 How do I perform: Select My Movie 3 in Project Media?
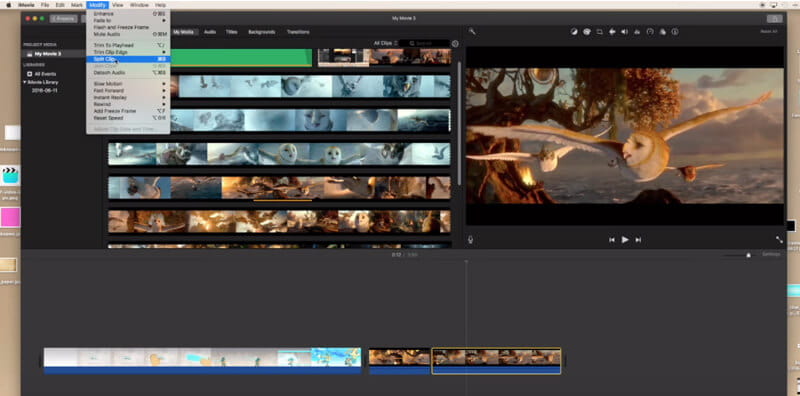(x=48, y=54)
